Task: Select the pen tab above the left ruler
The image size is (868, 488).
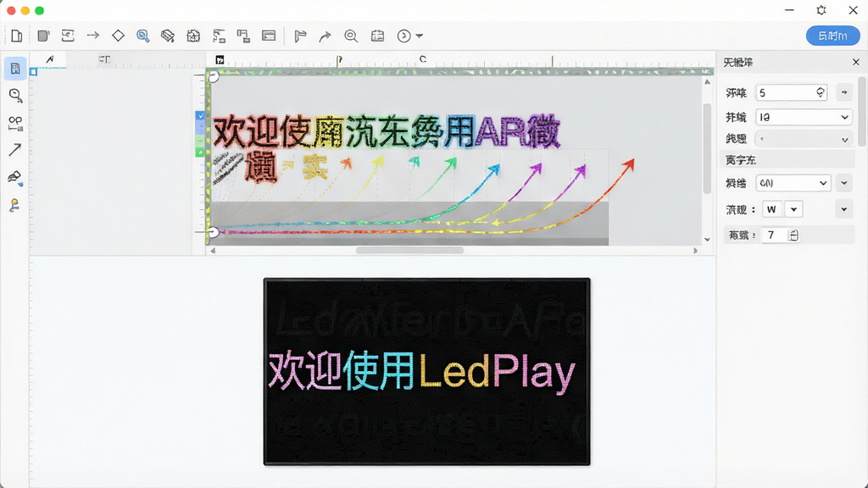Action: point(49,59)
